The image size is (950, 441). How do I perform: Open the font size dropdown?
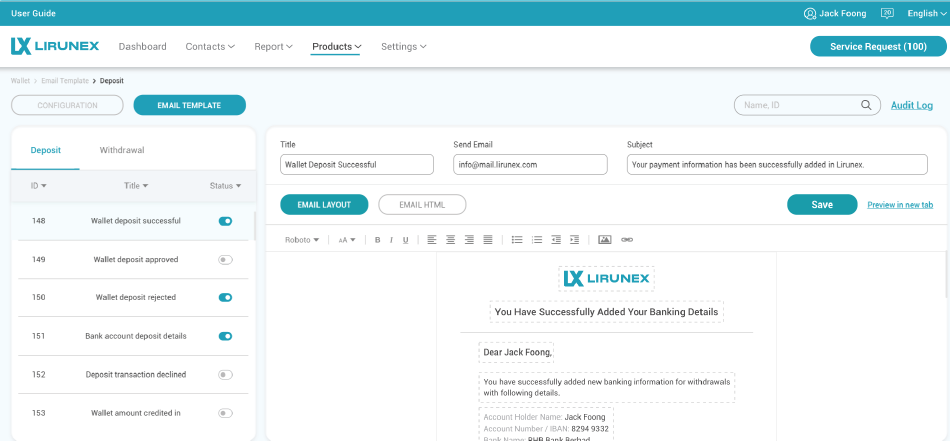point(347,240)
